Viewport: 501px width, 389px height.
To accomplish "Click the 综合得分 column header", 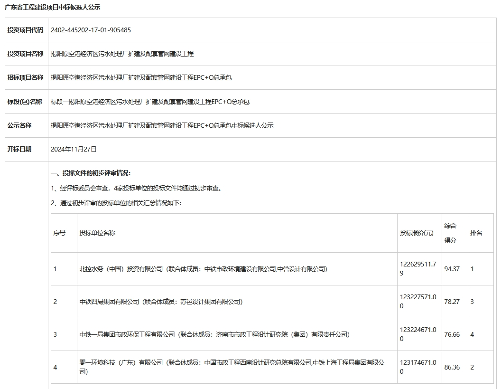I will 450,233.
